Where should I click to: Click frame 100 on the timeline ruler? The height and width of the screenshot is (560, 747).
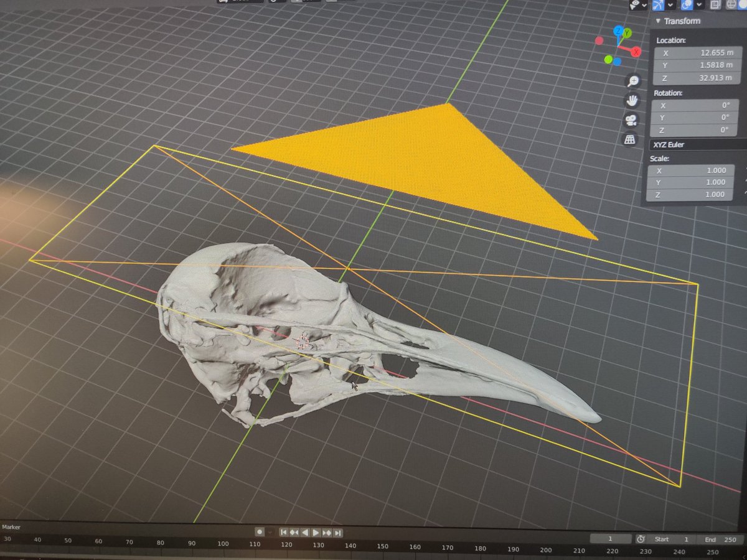[x=223, y=543]
